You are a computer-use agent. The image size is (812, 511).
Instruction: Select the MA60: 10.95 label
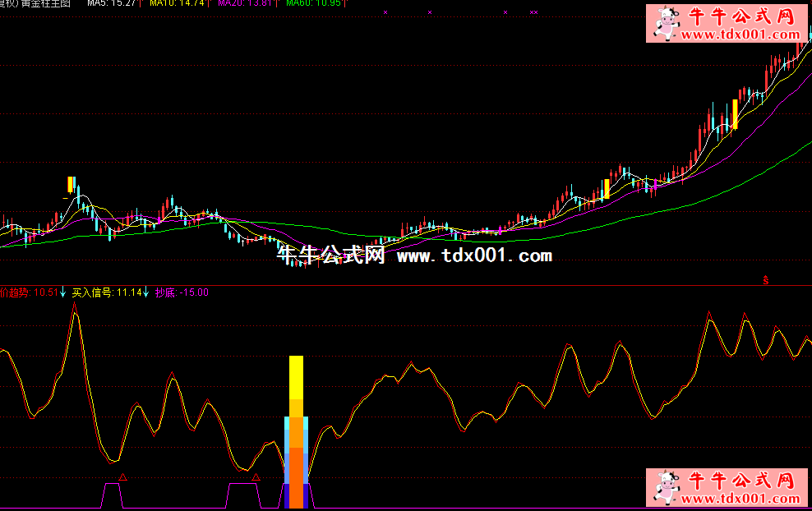coord(313,3)
